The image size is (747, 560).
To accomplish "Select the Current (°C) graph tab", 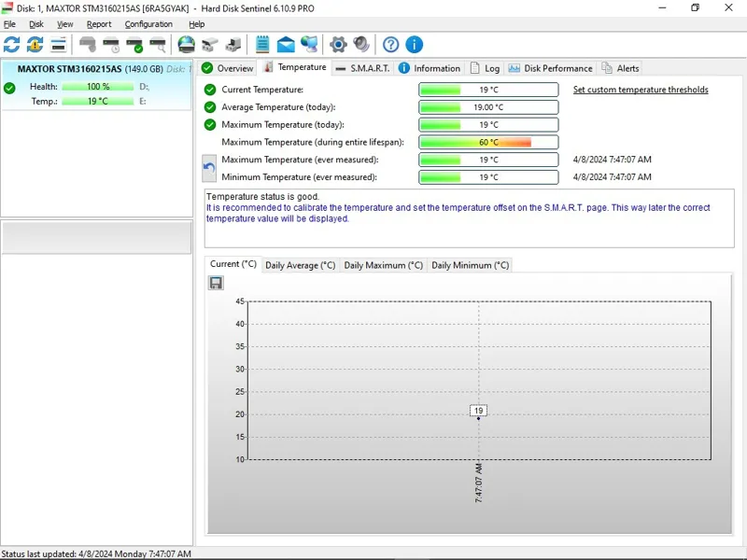I will [233, 264].
